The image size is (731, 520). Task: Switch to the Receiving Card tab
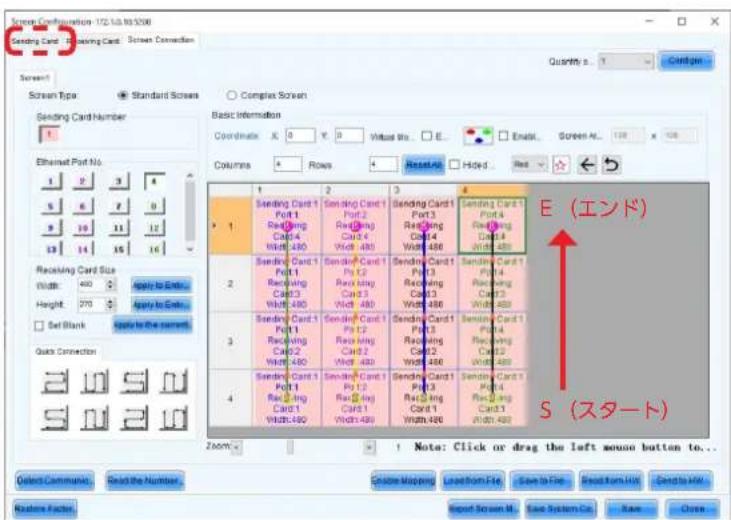(x=93, y=41)
